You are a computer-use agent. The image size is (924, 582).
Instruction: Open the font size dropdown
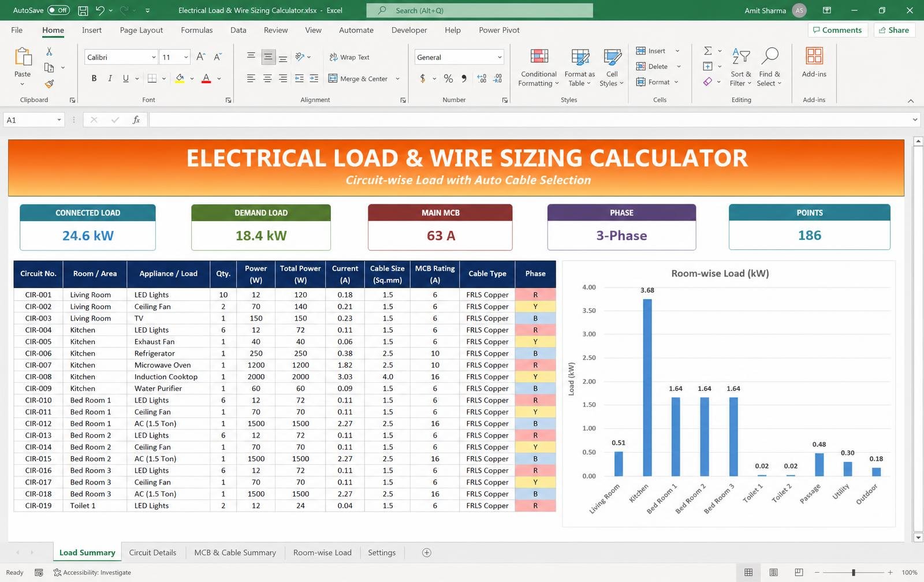(x=186, y=57)
